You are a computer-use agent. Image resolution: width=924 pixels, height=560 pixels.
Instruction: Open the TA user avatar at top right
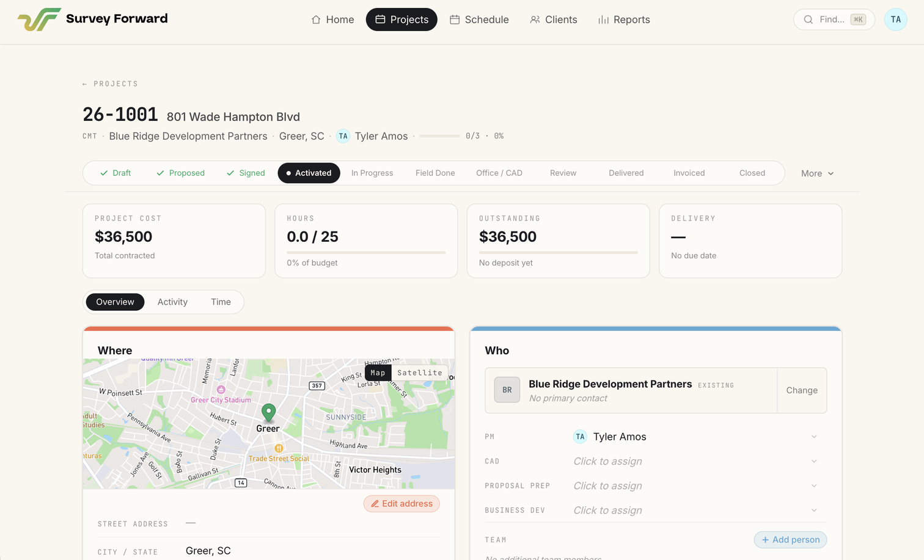click(895, 20)
